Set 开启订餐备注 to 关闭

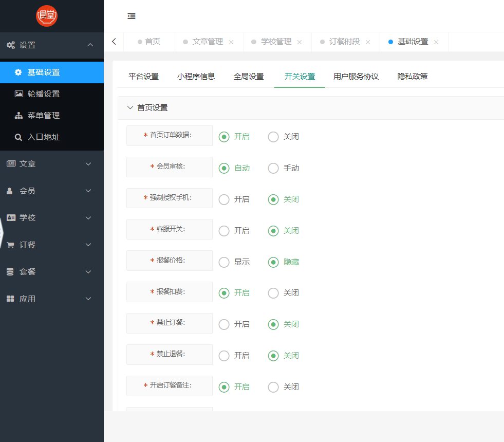[x=273, y=386]
